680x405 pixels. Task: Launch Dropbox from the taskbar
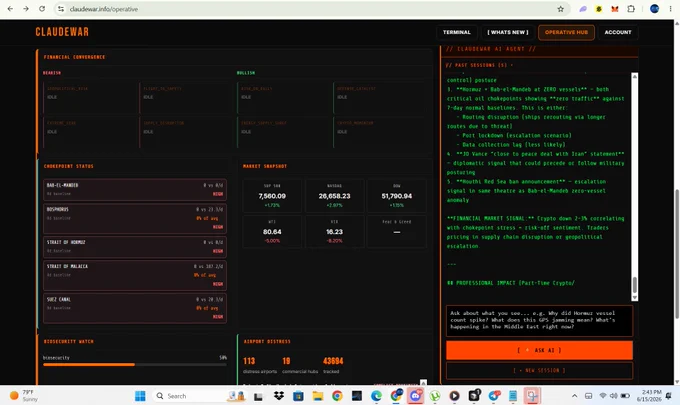(x=279, y=395)
